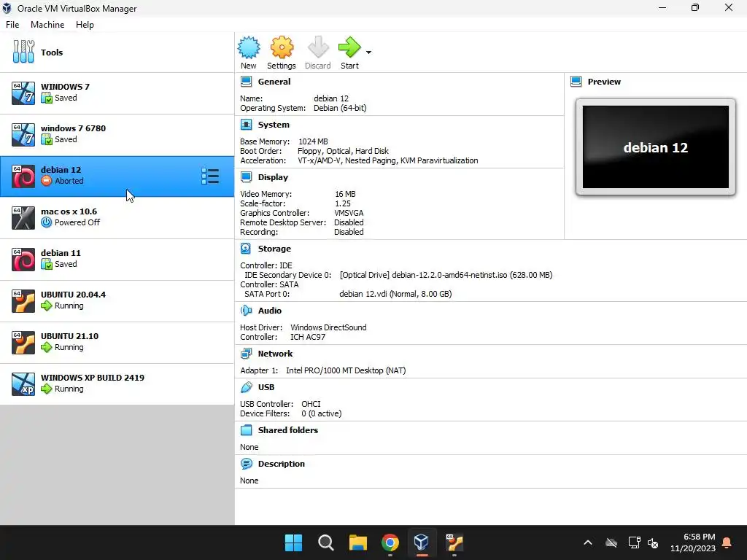Open the Display settings heading link
The width and height of the screenshot is (747, 560).
[x=273, y=177]
